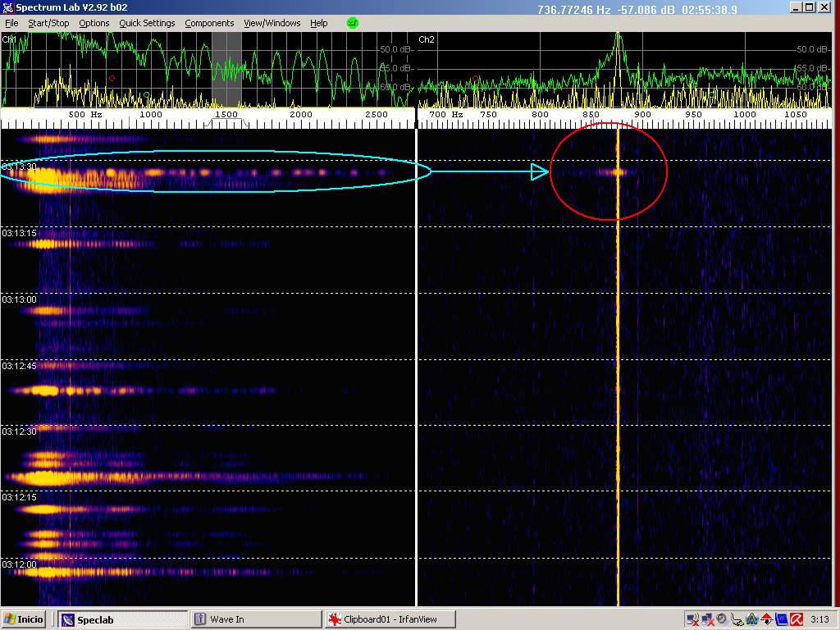Expand the Quick Settings menu

[x=147, y=23]
